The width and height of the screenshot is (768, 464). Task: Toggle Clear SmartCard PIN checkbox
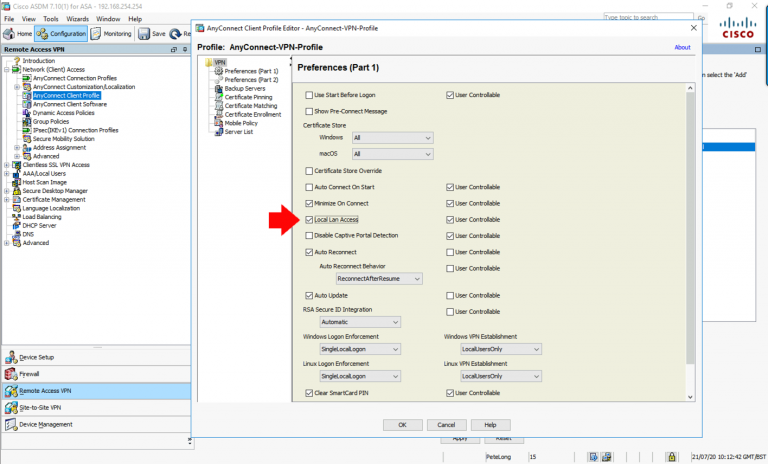tap(309, 393)
